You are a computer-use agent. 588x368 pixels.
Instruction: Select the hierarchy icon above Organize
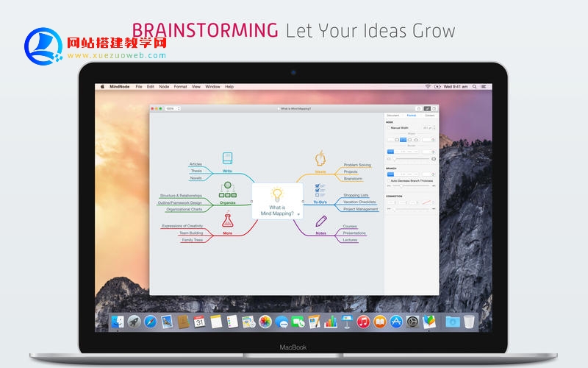228,190
